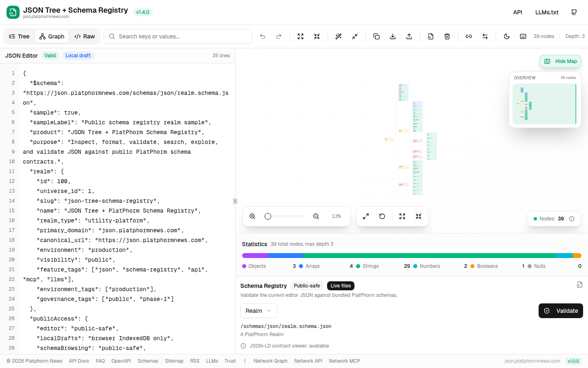Open the LLMs.txt link in the header
This screenshot has height=368, width=588.
(x=547, y=12)
